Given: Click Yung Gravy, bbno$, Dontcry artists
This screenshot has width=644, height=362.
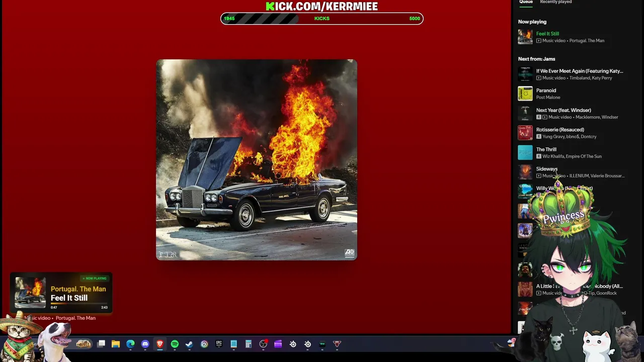Looking at the screenshot, I should (x=570, y=137).
